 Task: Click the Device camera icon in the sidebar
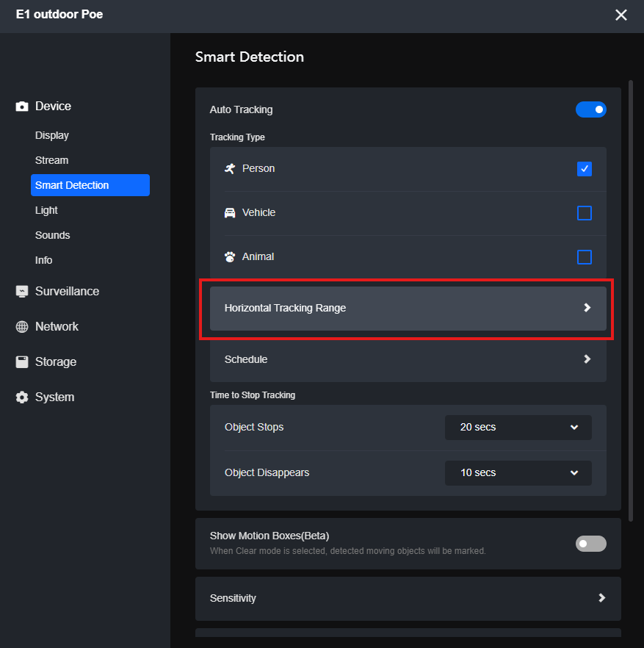tap(22, 107)
